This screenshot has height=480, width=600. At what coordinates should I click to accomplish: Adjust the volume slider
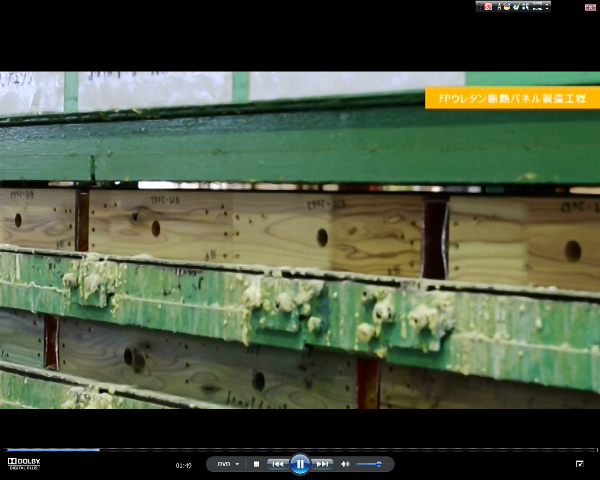[370, 464]
